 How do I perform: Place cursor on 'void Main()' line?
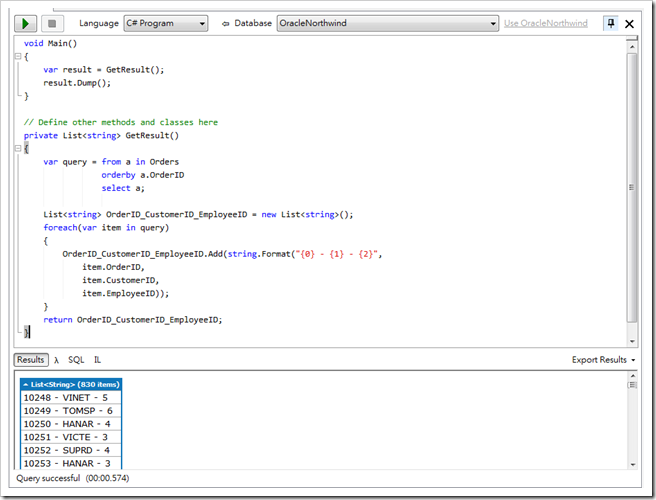coord(50,43)
